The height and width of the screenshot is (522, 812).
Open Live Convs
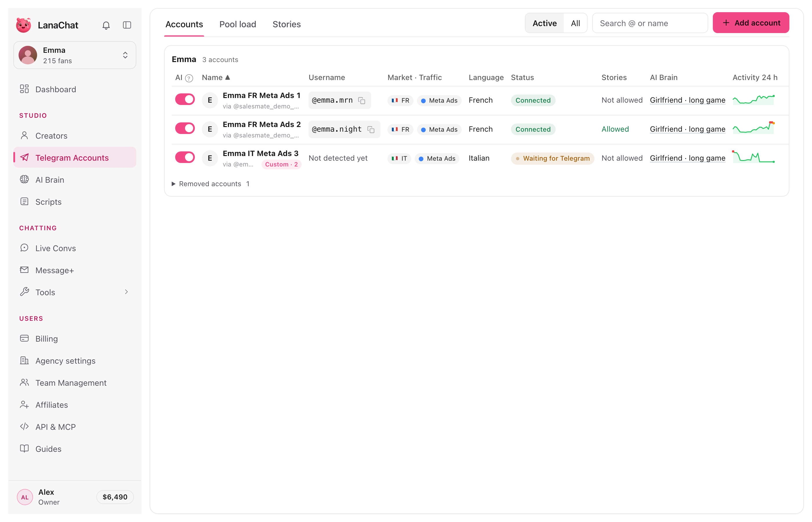coord(75,248)
